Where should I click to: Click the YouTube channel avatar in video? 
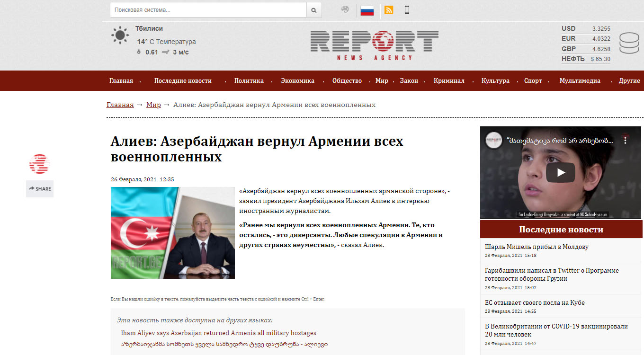pyautogui.click(x=494, y=141)
